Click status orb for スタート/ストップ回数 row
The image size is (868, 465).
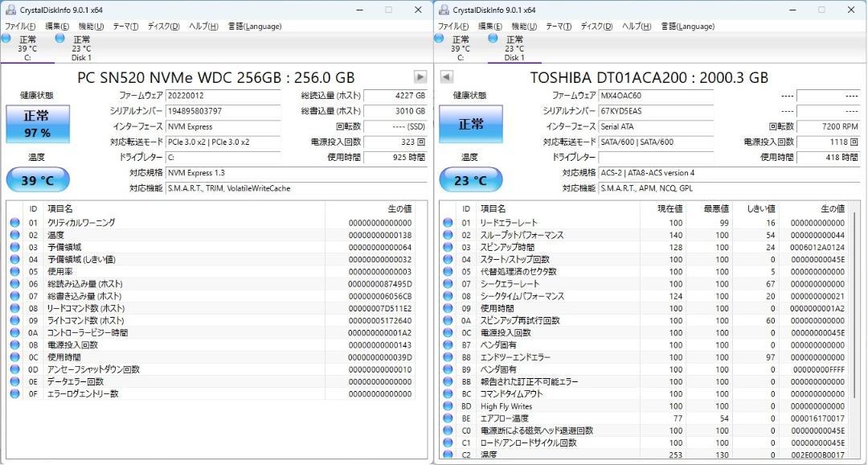(448, 259)
